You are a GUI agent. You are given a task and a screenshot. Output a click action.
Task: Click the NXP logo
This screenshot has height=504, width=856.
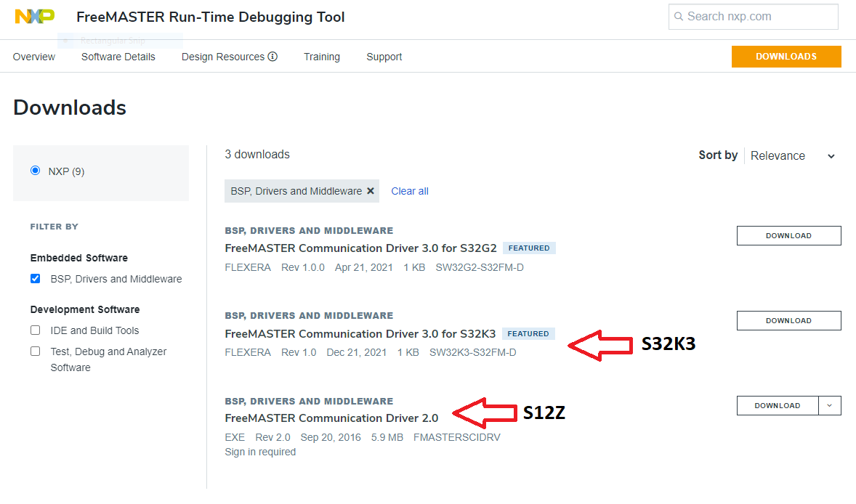click(34, 15)
